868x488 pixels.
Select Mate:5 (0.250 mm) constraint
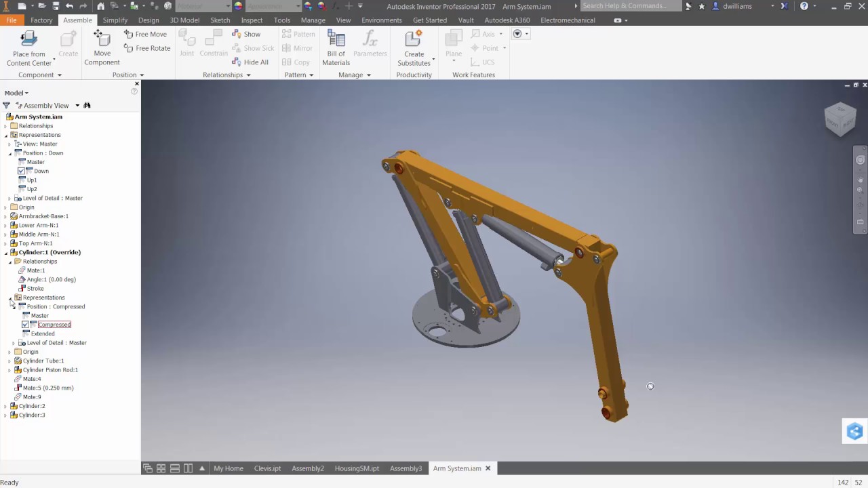click(48, 388)
